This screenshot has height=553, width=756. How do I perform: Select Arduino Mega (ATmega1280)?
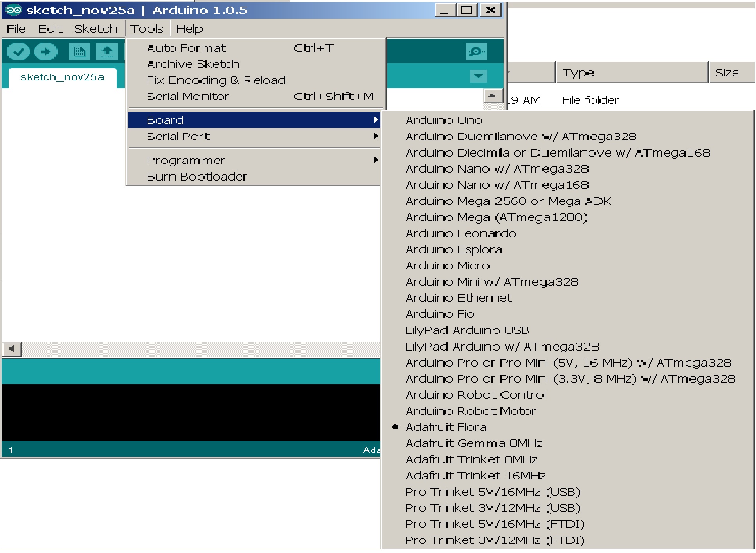pyautogui.click(x=567, y=217)
